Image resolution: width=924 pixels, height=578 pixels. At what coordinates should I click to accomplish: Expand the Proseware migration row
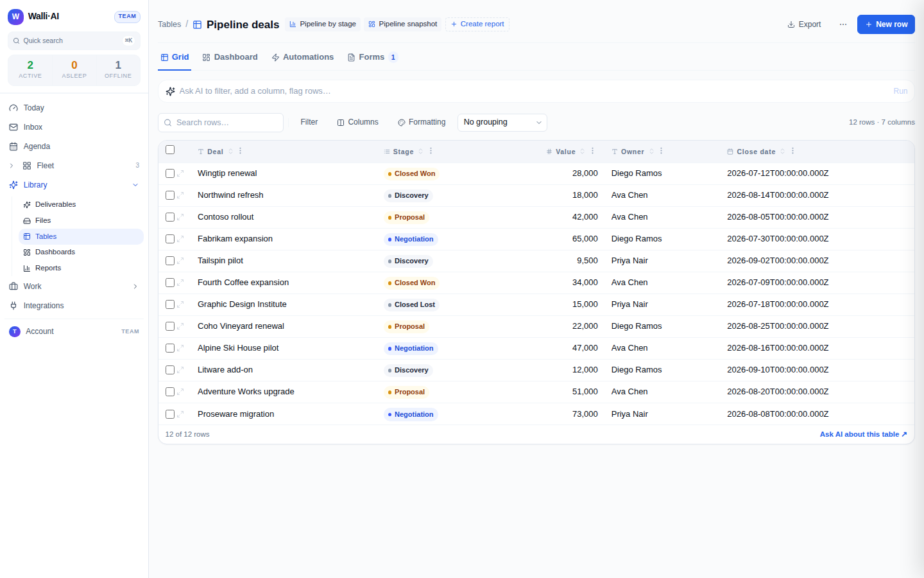pos(180,414)
